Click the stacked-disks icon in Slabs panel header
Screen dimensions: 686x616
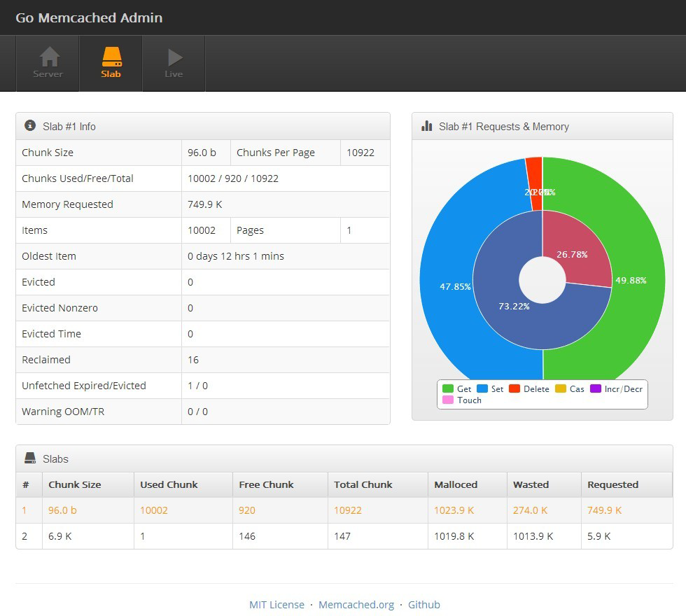click(x=29, y=458)
